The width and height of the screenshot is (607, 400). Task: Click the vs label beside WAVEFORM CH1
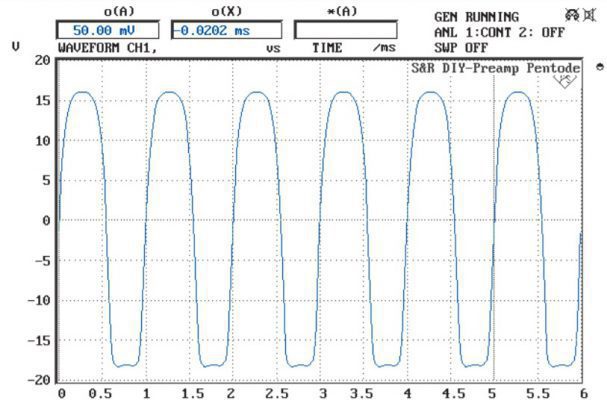pyautogui.click(x=273, y=49)
